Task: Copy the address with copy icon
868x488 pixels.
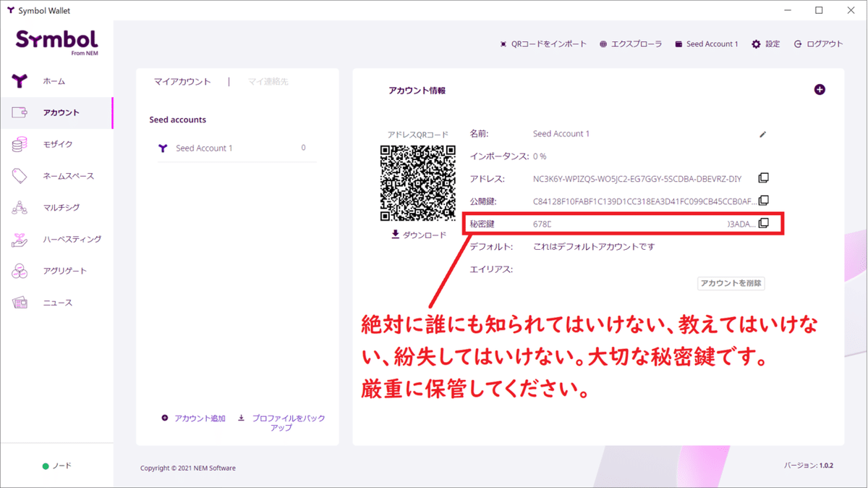Action: 763,178
